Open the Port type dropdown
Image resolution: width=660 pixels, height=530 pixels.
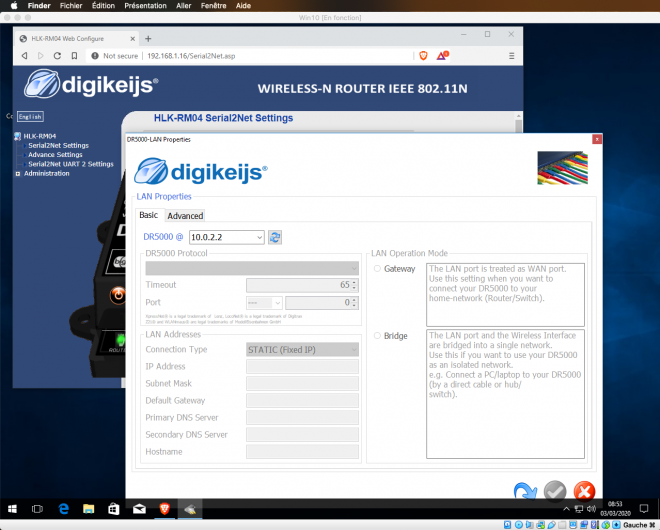[x=264, y=303]
